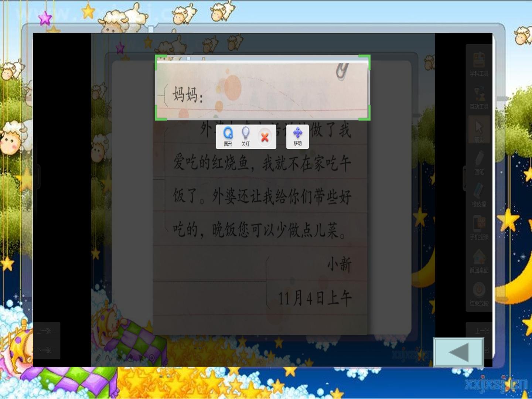Click inside the highlighted 妈妈 spotlight area
The image size is (532, 399).
[262, 88]
